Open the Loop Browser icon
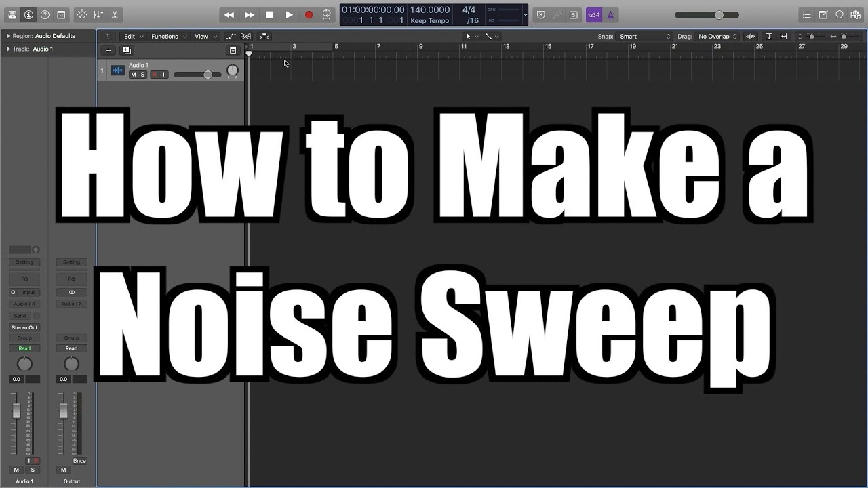 [839, 14]
